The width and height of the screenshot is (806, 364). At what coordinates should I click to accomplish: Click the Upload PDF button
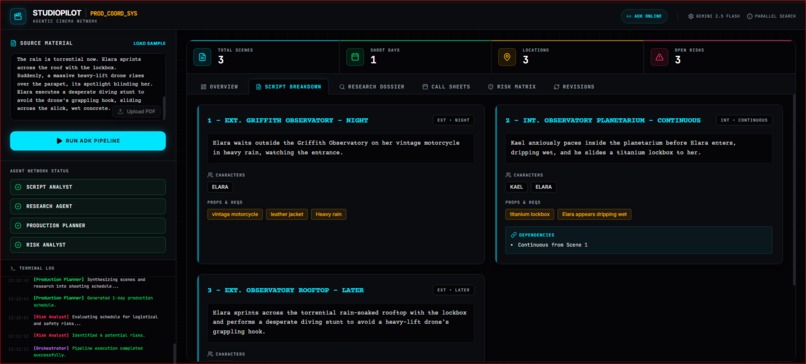(136, 112)
